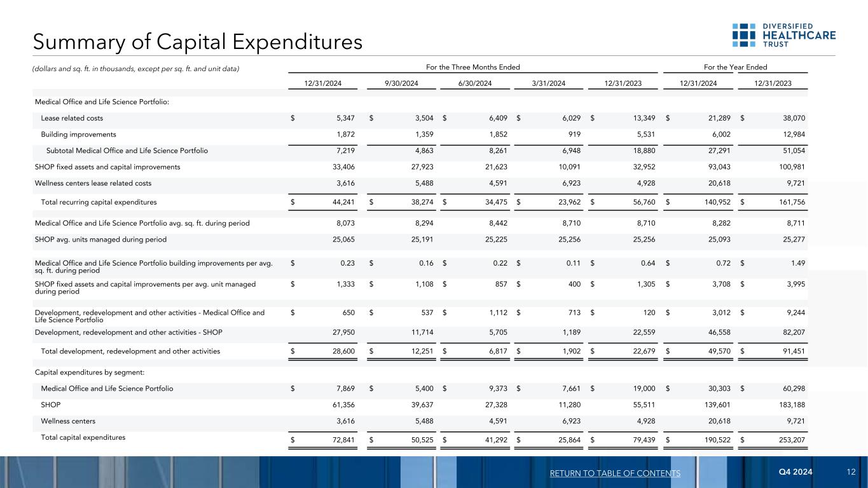Select the page number 12 in footer
Image resolution: width=868 pixels, height=488 pixels.
[x=852, y=473]
